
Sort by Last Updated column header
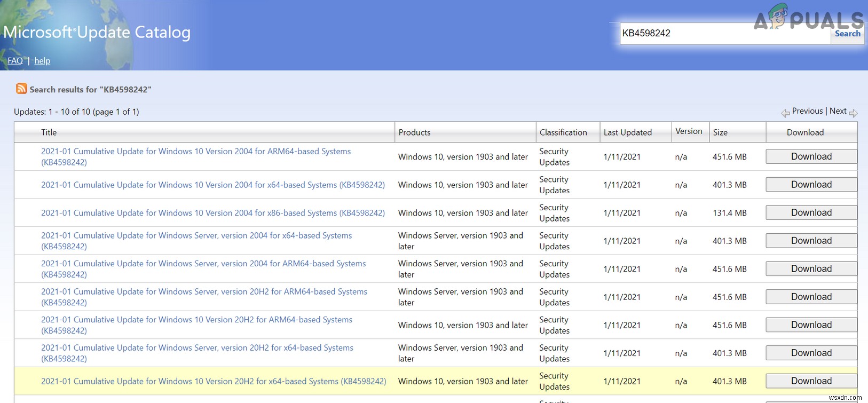click(x=627, y=132)
